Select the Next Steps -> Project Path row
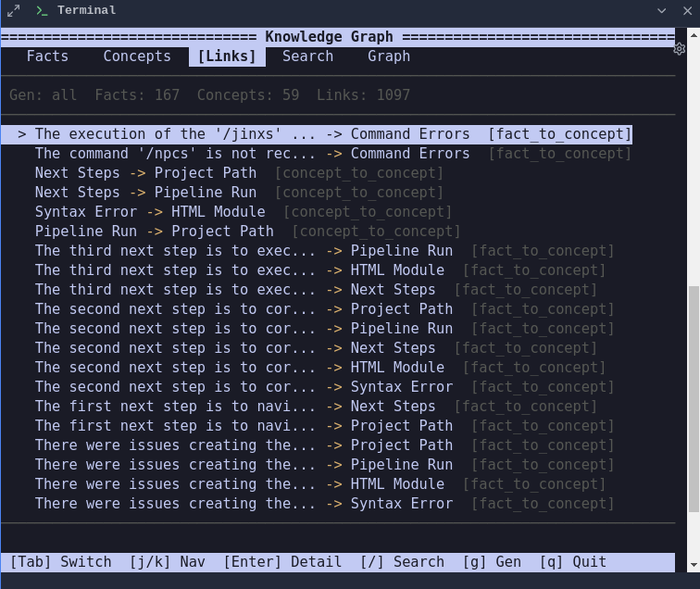The width and height of the screenshot is (700, 589). pyautogui.click(x=239, y=173)
